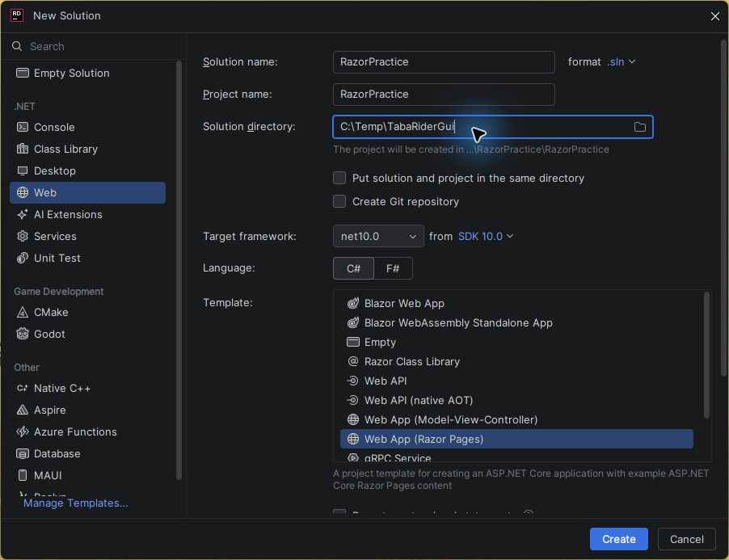The width and height of the screenshot is (729, 560).
Task: Expand the SDK 10.0 version dropdown
Action: pyautogui.click(x=486, y=236)
